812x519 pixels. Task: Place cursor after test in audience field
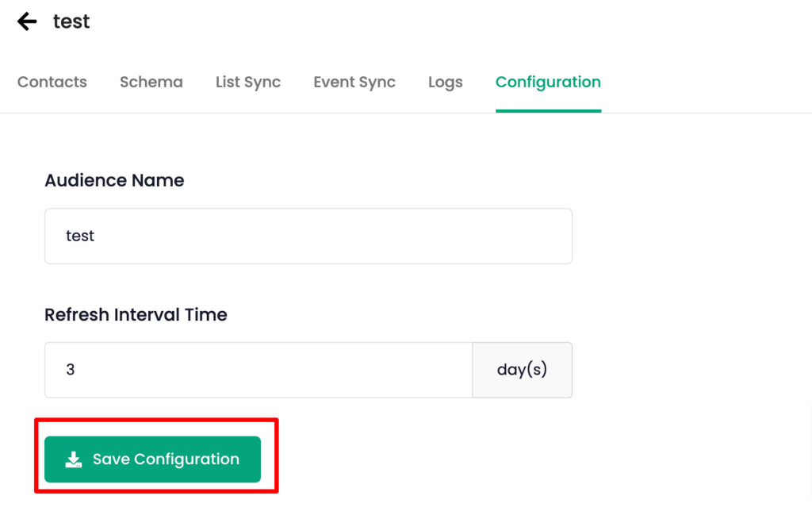[96, 236]
